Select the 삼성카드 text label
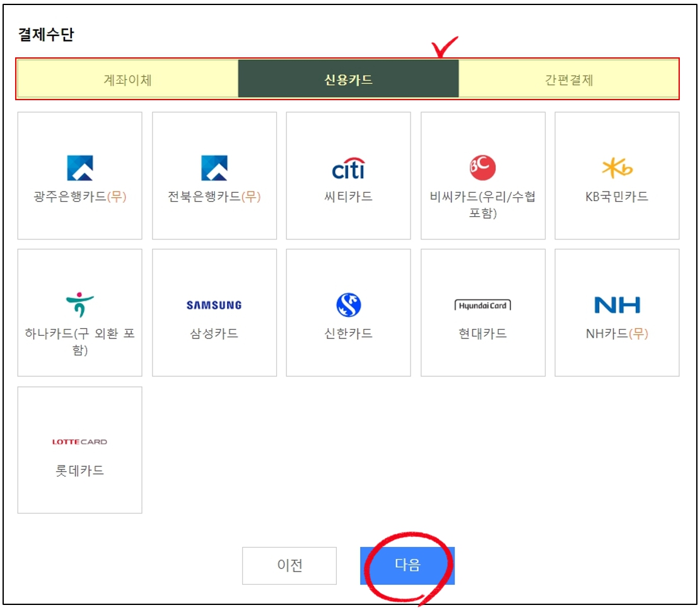This screenshot has height=610, width=700. pos(214,333)
